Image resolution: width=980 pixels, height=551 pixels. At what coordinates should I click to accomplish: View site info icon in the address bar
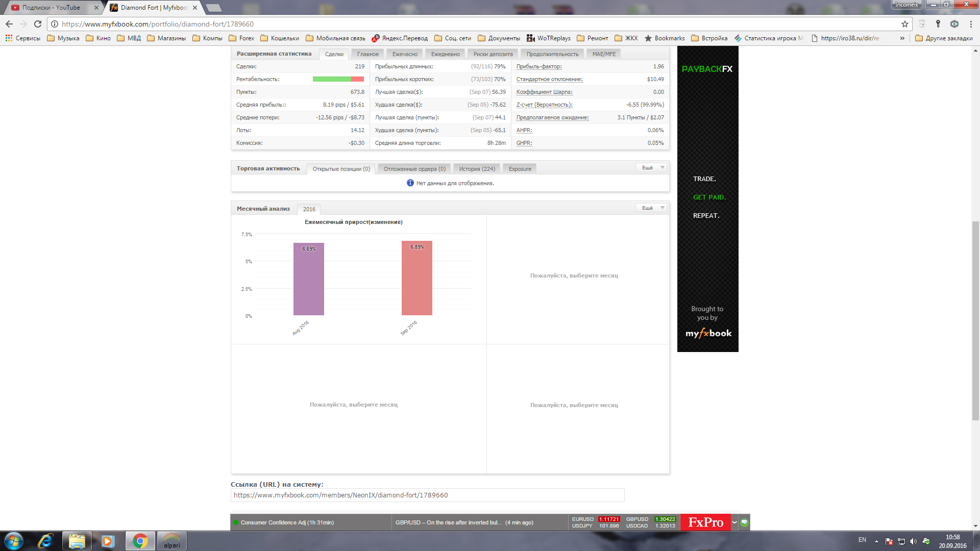coord(55,24)
